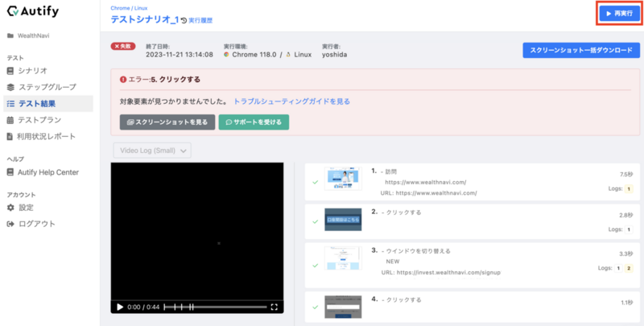Screen dimensions: 644x326
Task: Click サポートを受ける button
Action: click(254, 122)
